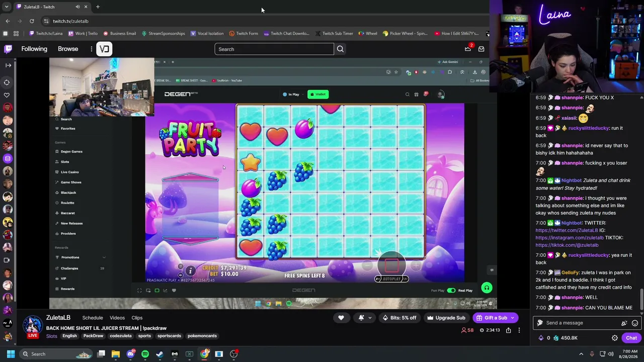
Task: Click the chat scrollbar thumb
Action: [x=641, y=300]
